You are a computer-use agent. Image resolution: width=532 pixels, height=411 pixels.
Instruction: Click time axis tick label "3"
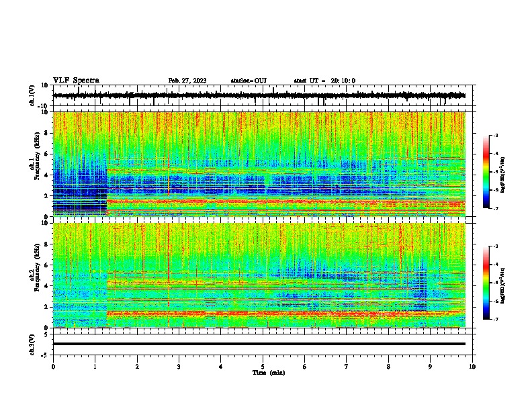(179, 367)
